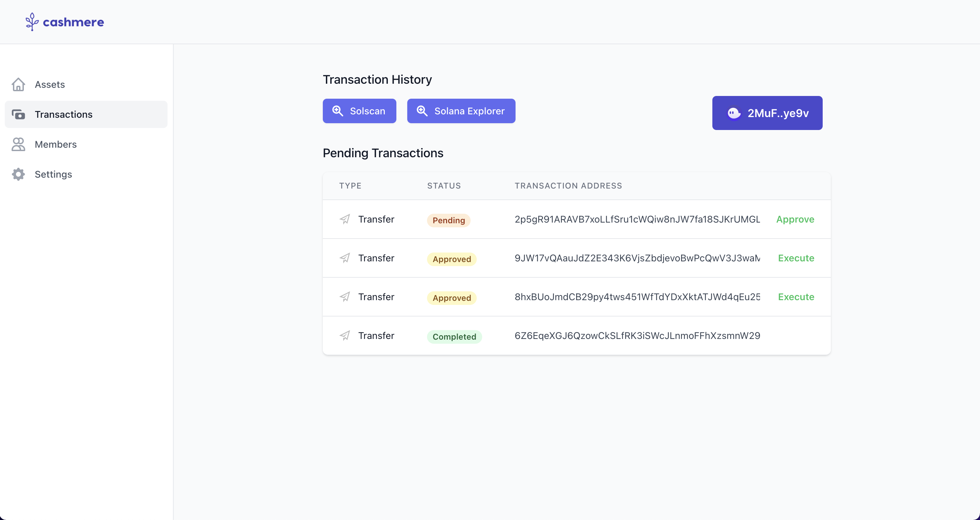Click paper plane icon of Pending transfer
The image size is (980, 520).
point(345,219)
